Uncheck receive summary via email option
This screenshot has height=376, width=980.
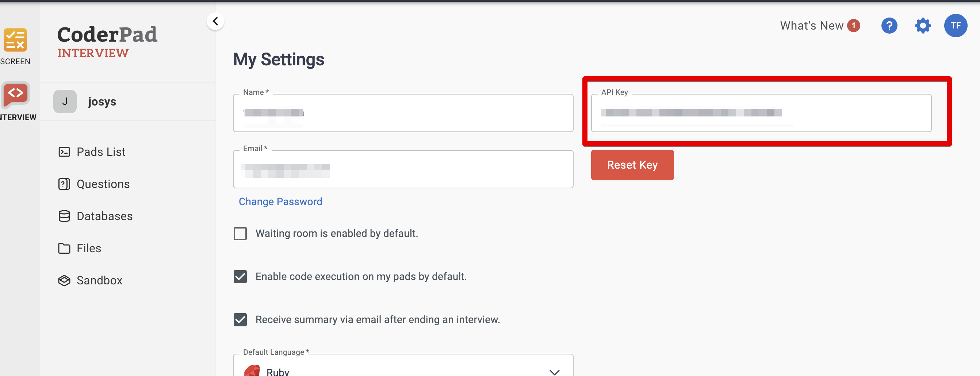[240, 320]
